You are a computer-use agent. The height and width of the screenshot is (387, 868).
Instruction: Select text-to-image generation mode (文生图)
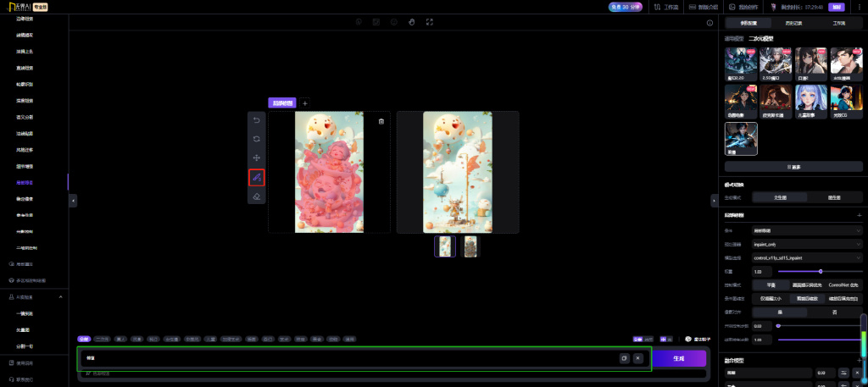click(780, 197)
